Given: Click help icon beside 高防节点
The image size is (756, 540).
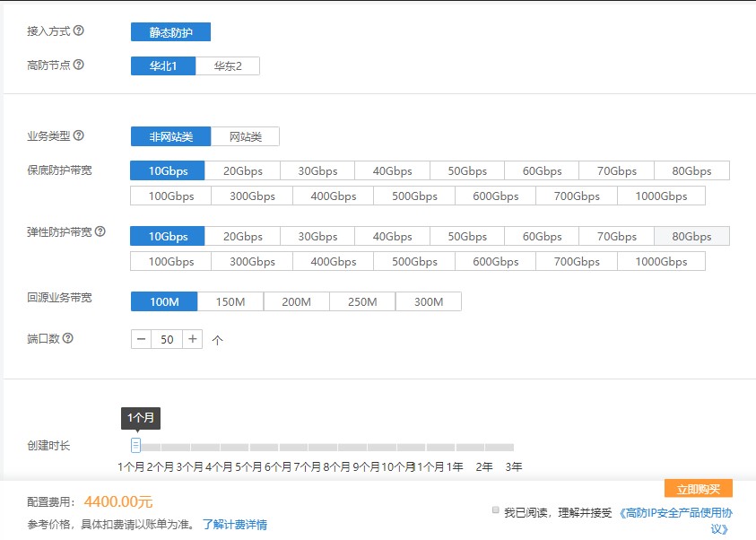Looking at the screenshot, I should click(79, 65).
